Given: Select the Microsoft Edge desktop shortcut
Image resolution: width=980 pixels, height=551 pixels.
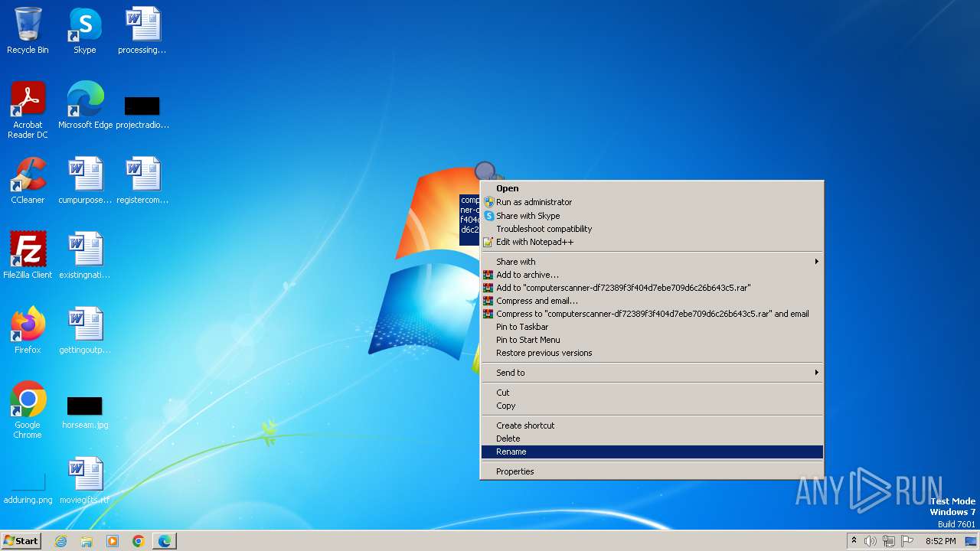Looking at the screenshot, I should 85,105.
